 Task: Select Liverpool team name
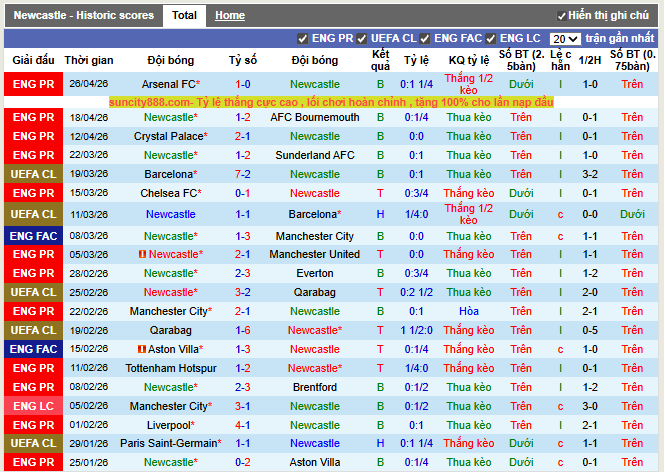tap(170, 425)
